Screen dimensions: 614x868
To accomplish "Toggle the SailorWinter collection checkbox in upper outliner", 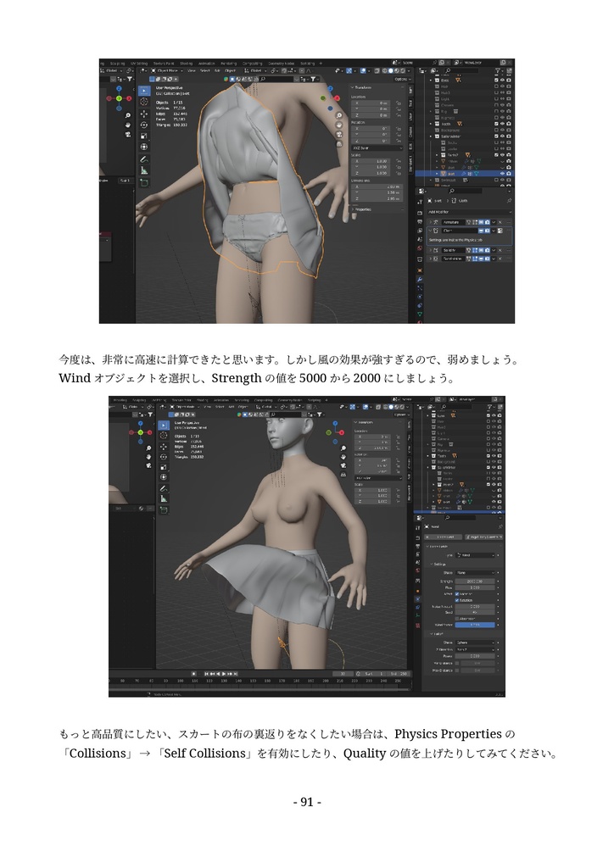I will [496, 136].
